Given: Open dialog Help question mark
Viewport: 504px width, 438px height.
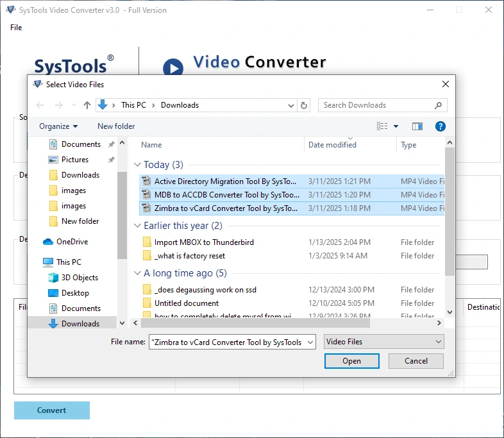Looking at the screenshot, I should pyautogui.click(x=441, y=126).
